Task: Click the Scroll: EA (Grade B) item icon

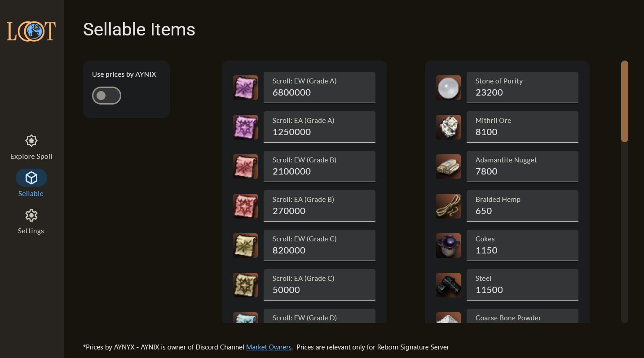Action: click(245, 206)
